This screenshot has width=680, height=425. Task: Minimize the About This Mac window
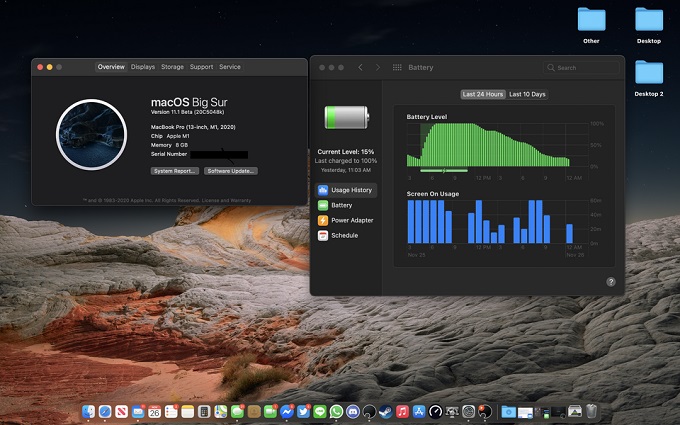49,67
